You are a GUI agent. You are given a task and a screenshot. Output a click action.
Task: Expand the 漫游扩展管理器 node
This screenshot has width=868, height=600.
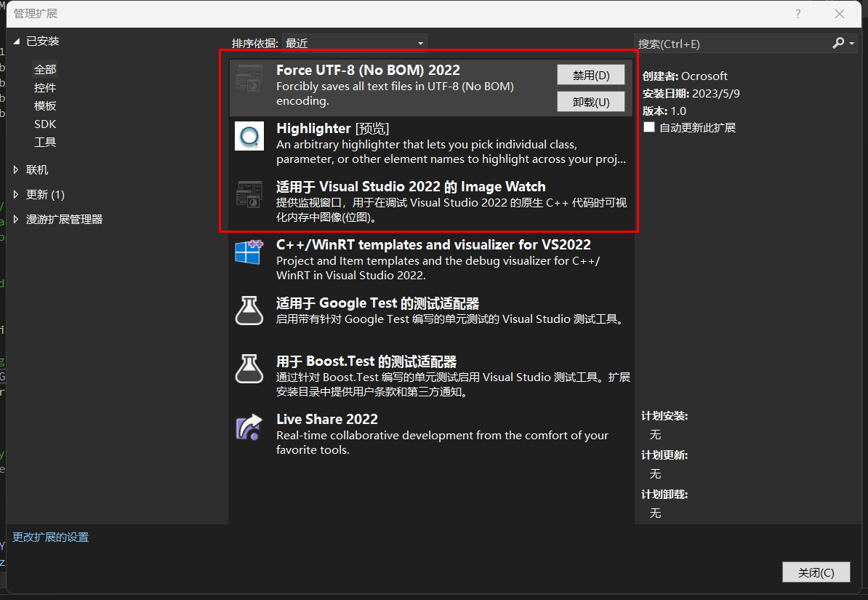pyautogui.click(x=16, y=219)
